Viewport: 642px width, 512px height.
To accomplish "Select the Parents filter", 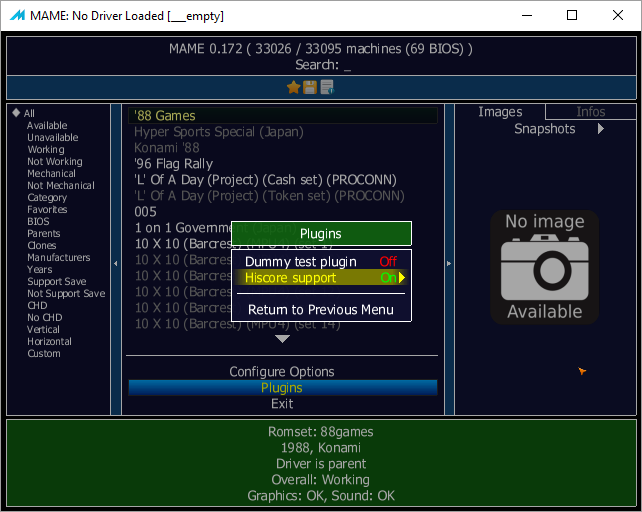I will point(43,233).
